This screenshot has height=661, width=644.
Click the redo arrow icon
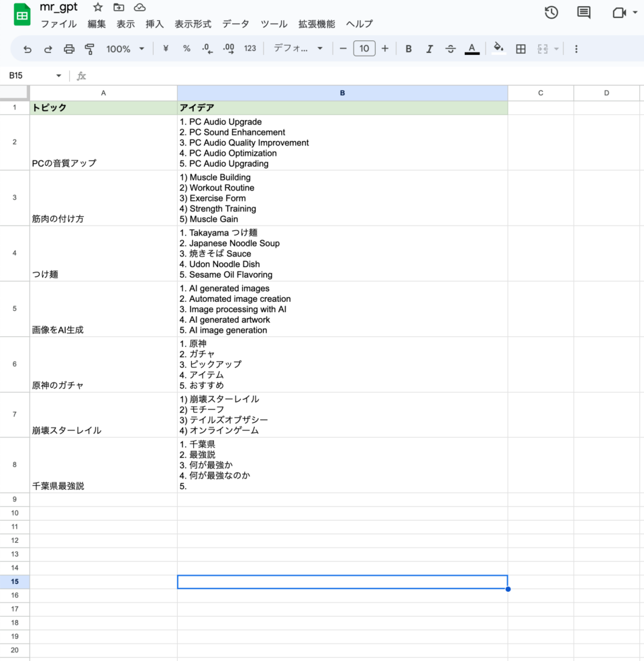48,49
